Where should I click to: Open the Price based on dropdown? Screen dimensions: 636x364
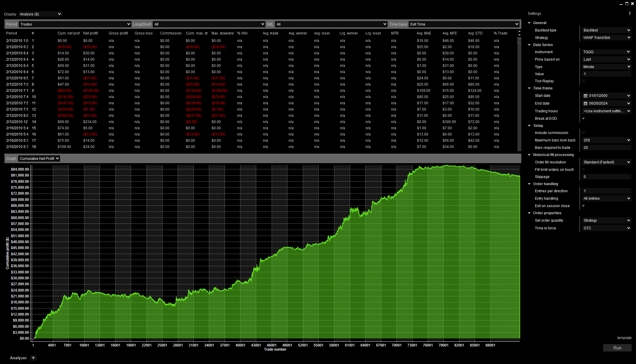point(607,59)
